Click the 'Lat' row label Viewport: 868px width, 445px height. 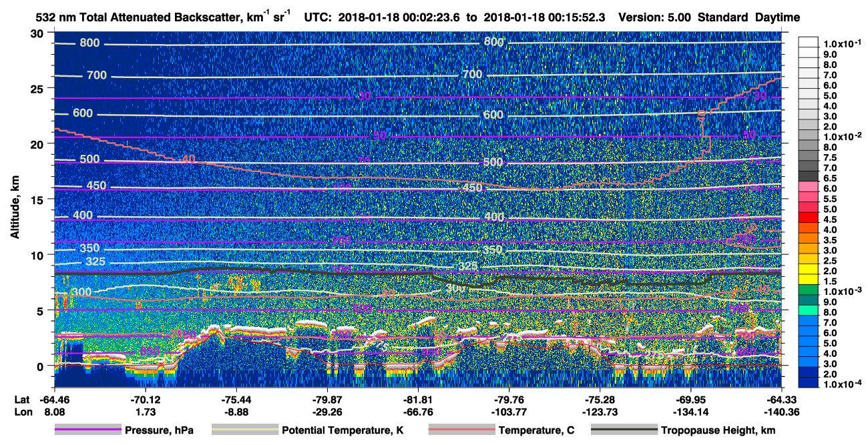coord(21,400)
